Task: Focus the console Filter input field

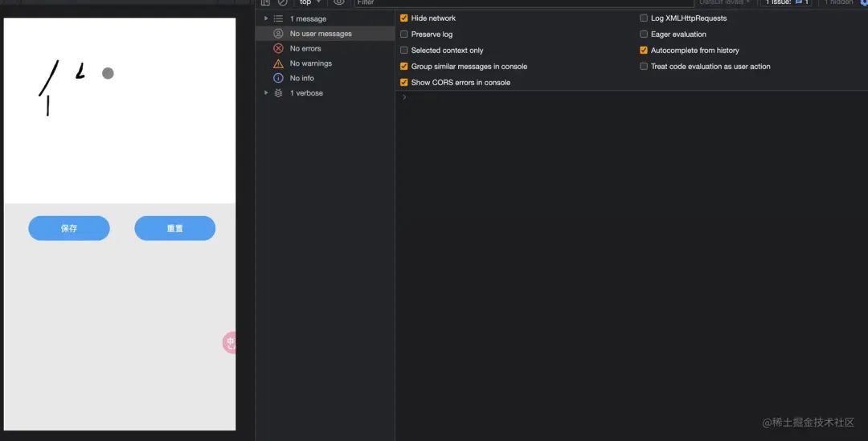Action: point(523,2)
